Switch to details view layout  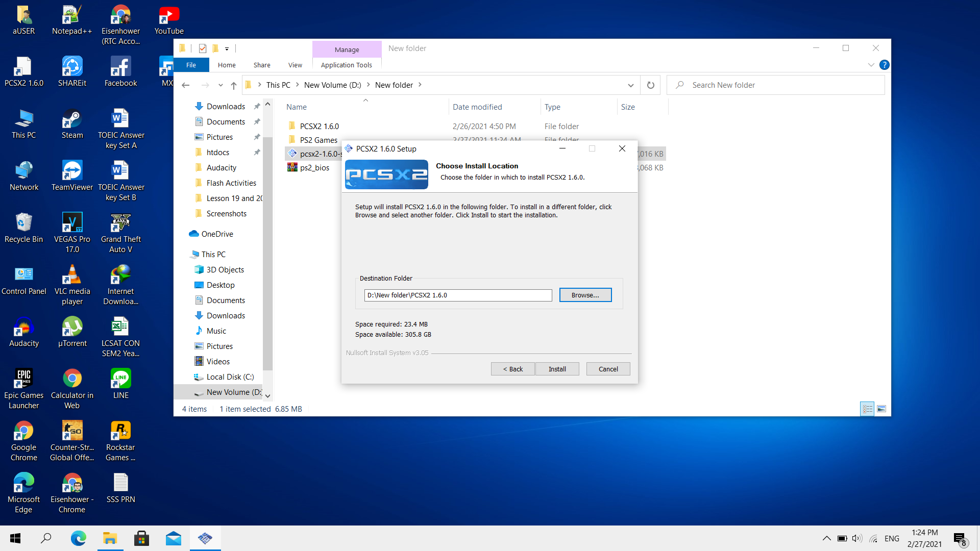[867, 409]
